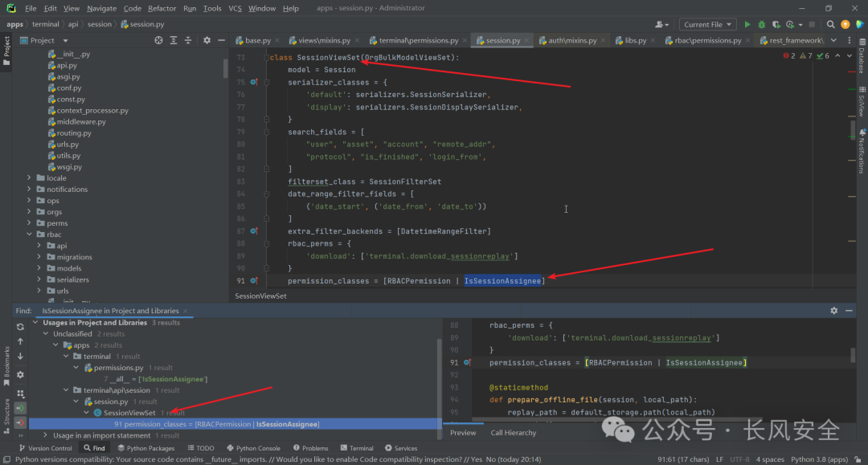Screen dimensions: 868x465
Task: Toggle the gutter override marker on line 75
Action: pos(253,82)
